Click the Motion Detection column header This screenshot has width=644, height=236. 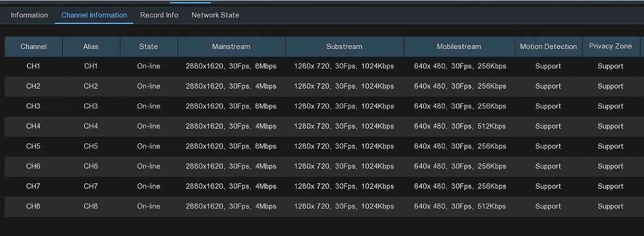(x=548, y=46)
